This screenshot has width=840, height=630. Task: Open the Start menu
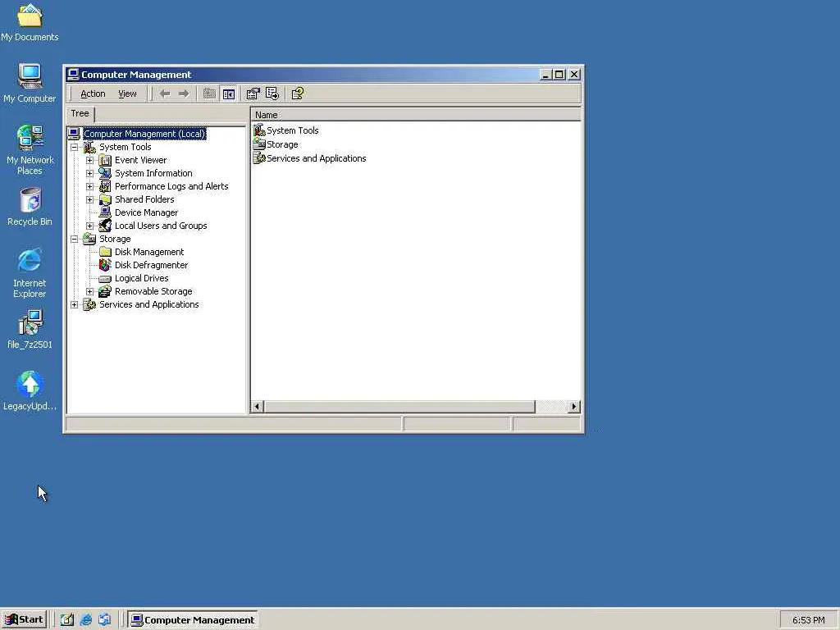[x=25, y=620]
